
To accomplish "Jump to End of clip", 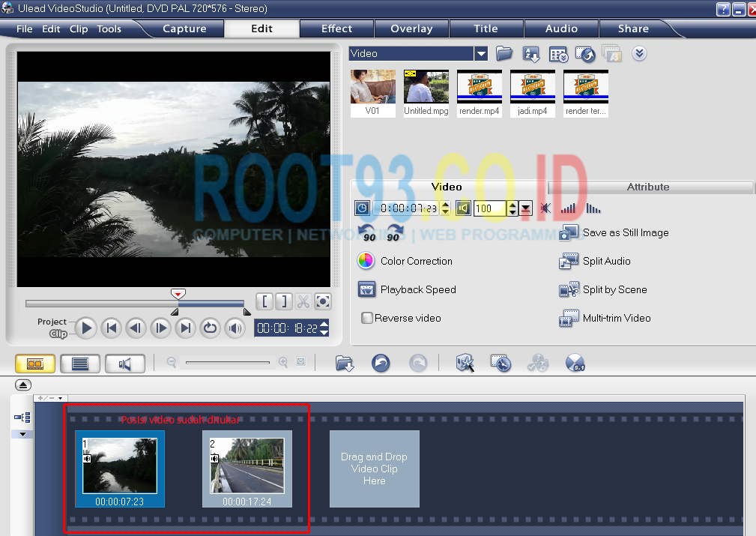I will 185,328.
